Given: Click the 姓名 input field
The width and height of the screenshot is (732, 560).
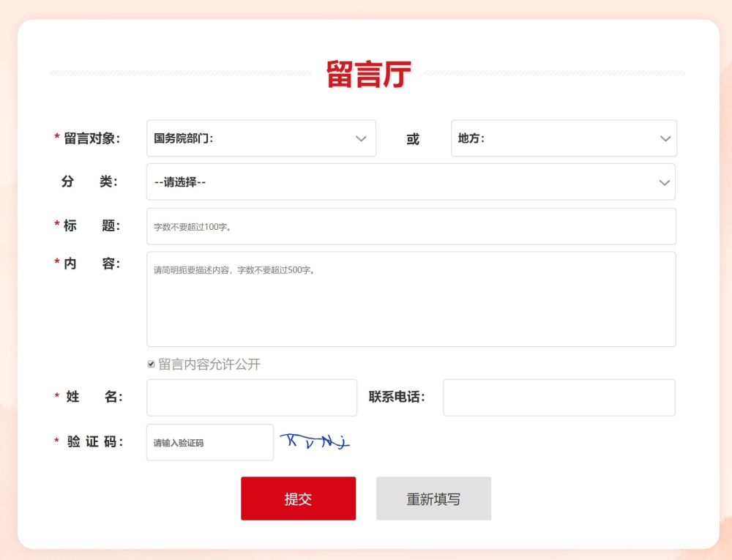Looking at the screenshot, I should [x=251, y=397].
